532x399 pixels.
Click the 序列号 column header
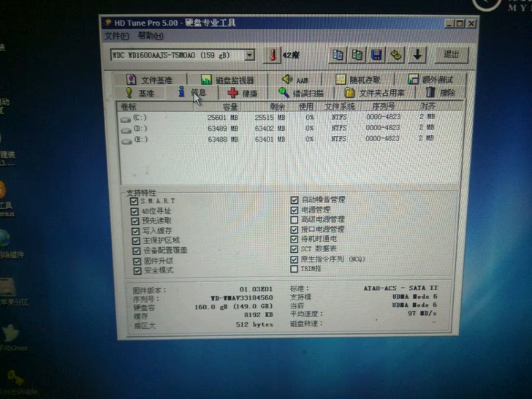(x=384, y=106)
